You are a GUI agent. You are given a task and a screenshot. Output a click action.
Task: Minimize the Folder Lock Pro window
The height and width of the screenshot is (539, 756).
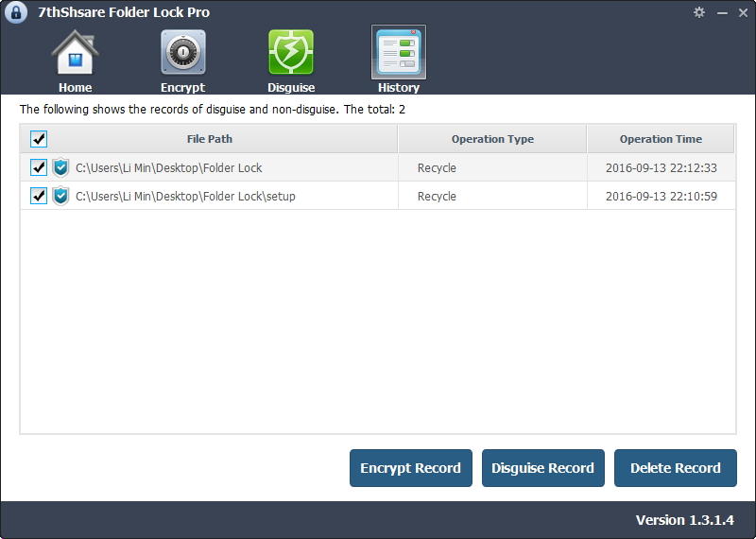click(722, 13)
